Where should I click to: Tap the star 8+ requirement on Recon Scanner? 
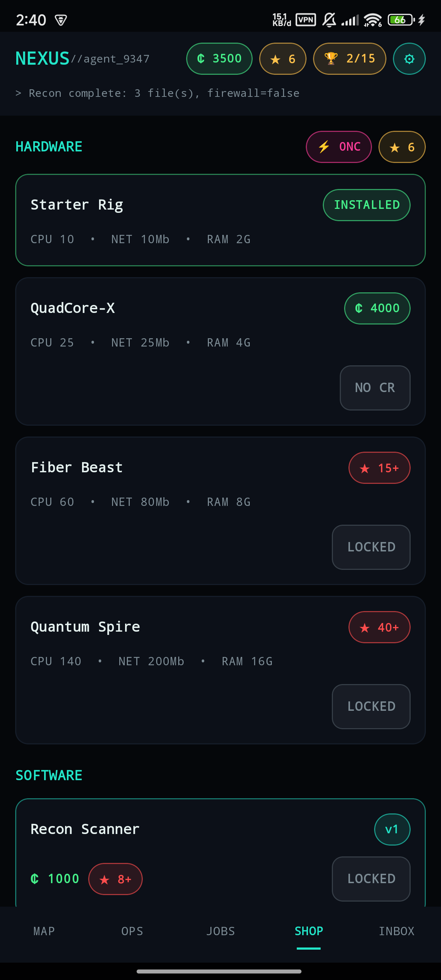point(115,879)
